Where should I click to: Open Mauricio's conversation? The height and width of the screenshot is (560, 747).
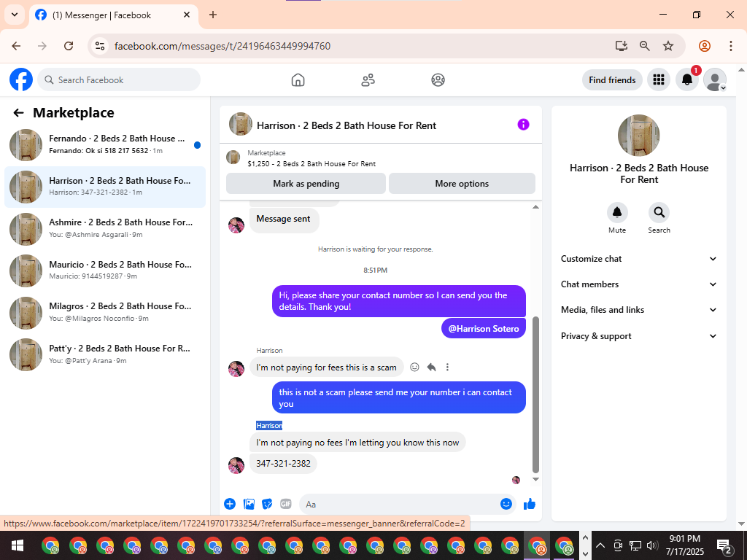[x=105, y=271]
